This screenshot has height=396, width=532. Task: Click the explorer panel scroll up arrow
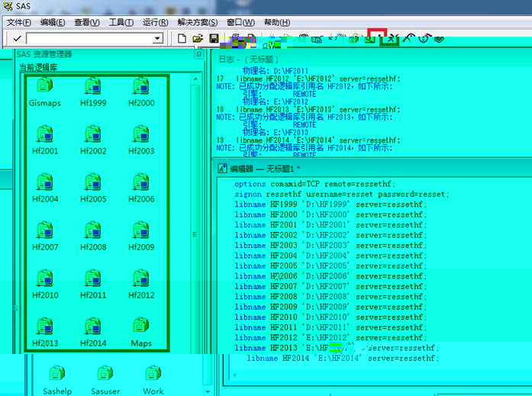pyautogui.click(x=195, y=79)
